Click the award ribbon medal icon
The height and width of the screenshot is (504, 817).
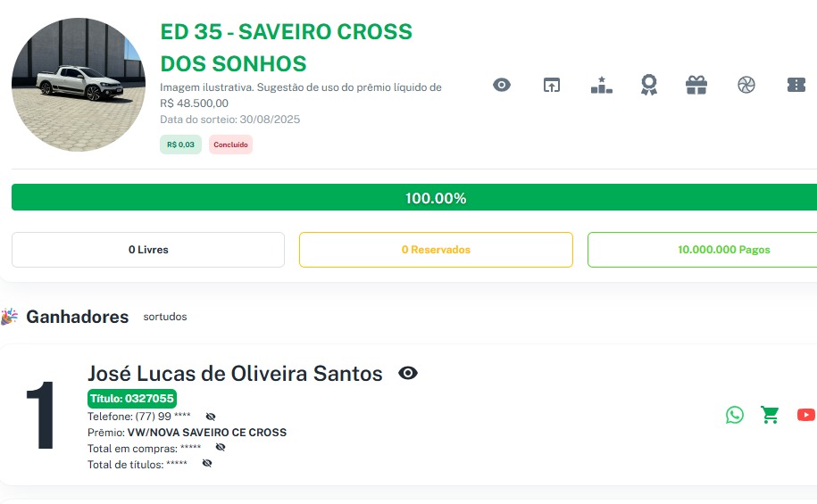(x=649, y=85)
